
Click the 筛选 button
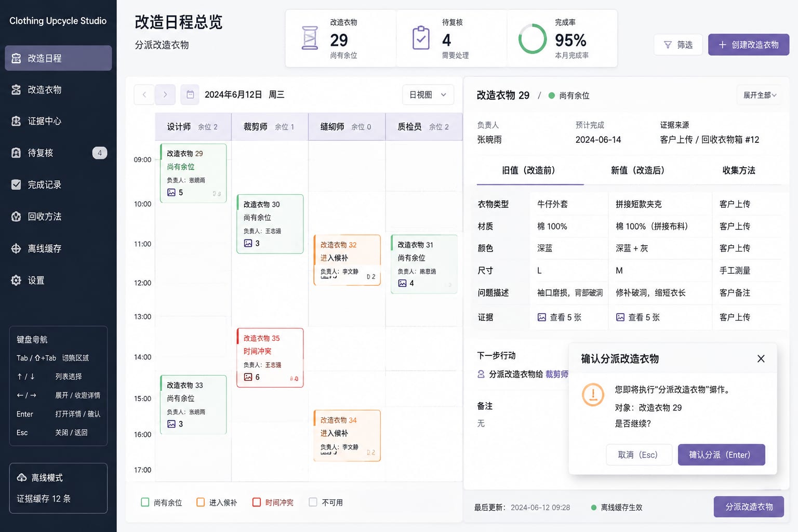pos(678,45)
